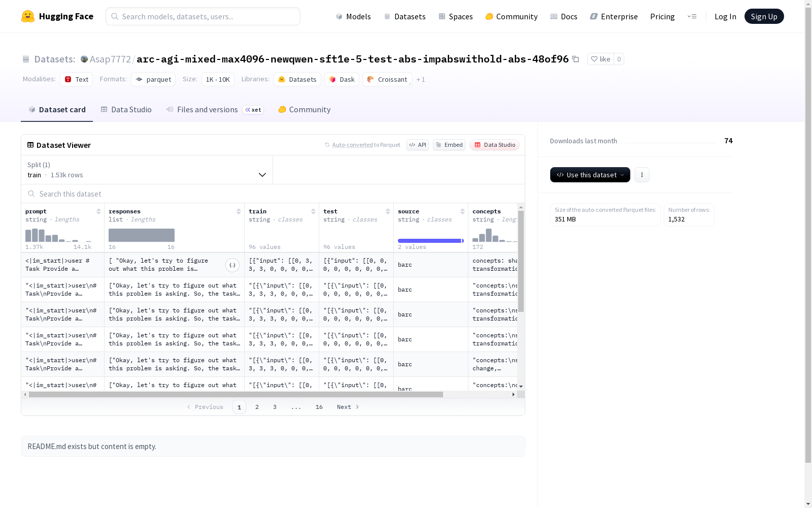Sort the prompt column
Image resolution: width=812 pixels, height=508 pixels.
point(98,211)
